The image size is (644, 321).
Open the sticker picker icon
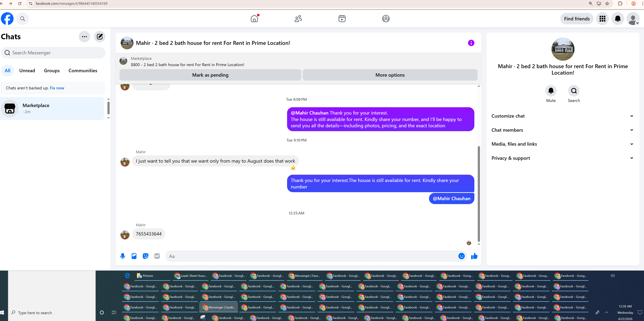tap(145, 256)
